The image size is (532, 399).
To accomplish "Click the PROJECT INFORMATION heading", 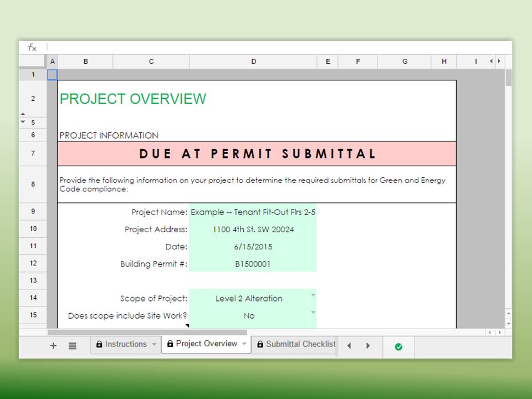I will (x=109, y=135).
